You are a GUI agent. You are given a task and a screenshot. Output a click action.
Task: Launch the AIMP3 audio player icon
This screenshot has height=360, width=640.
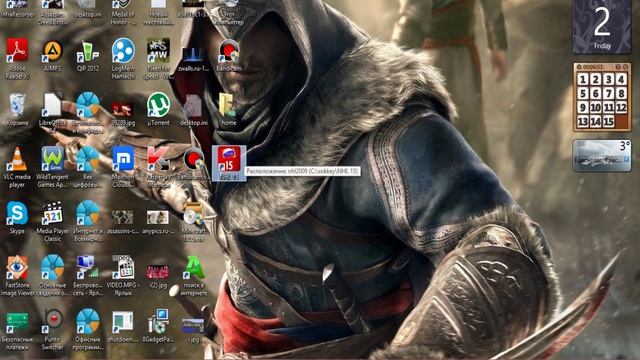coord(53,51)
